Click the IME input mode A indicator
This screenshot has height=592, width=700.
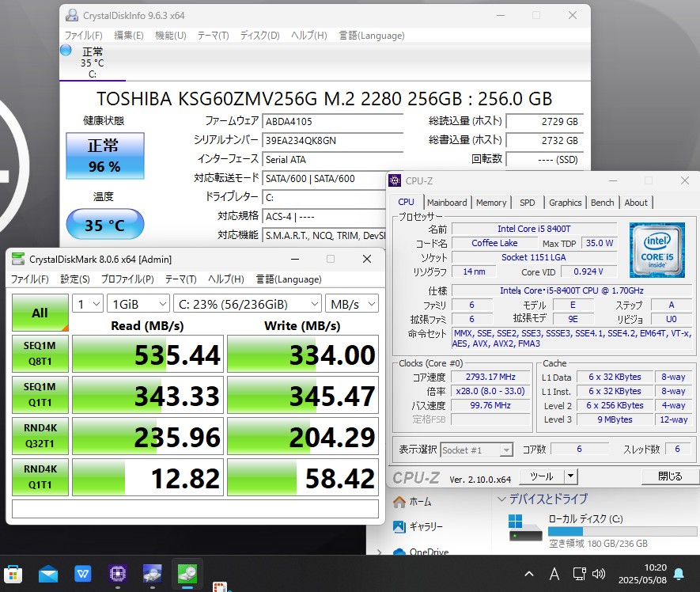click(x=554, y=574)
